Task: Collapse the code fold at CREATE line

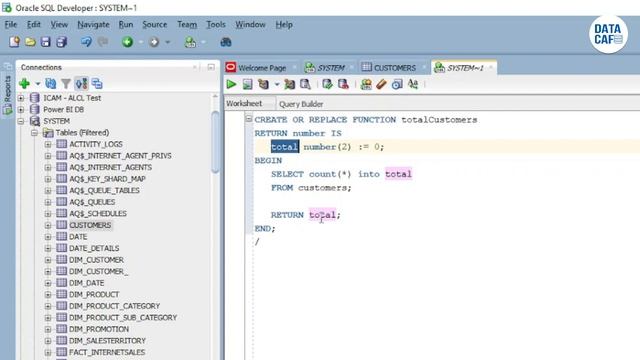Action: pos(249,119)
